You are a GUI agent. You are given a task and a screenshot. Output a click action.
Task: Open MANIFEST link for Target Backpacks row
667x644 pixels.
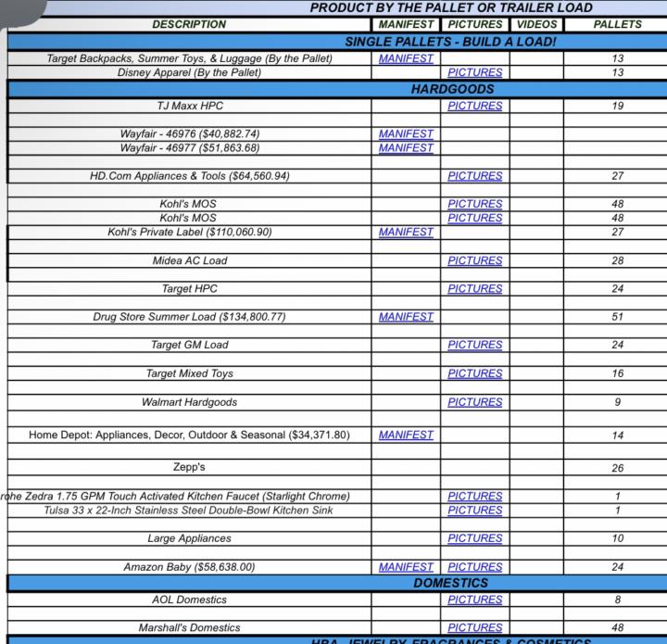(406, 58)
